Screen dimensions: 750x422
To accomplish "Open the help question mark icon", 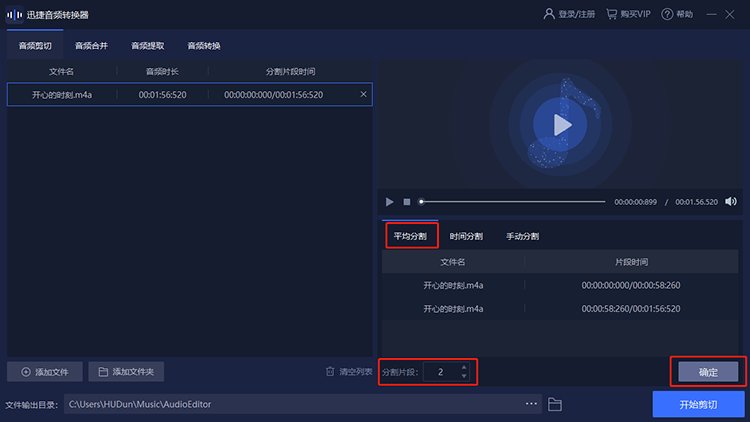I will click(667, 14).
